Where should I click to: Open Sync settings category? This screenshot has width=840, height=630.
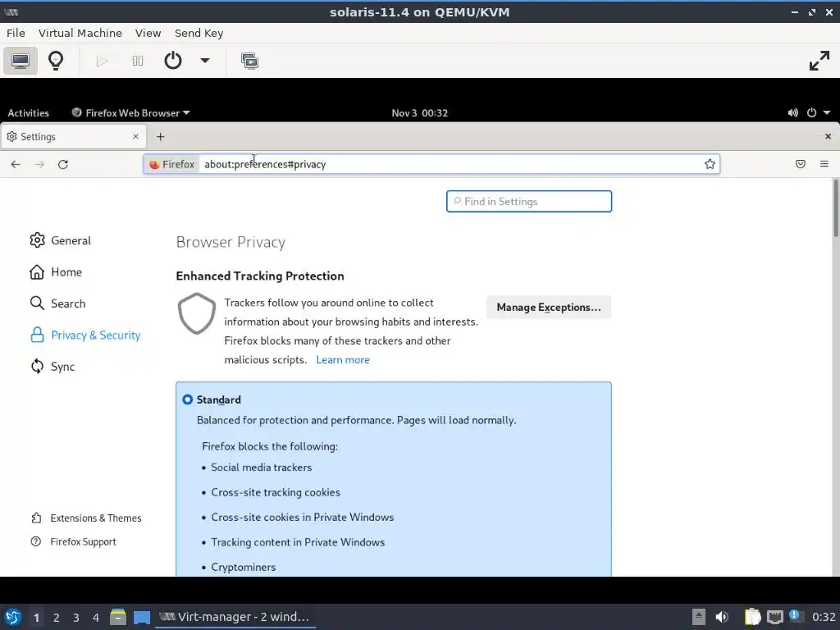(52, 367)
